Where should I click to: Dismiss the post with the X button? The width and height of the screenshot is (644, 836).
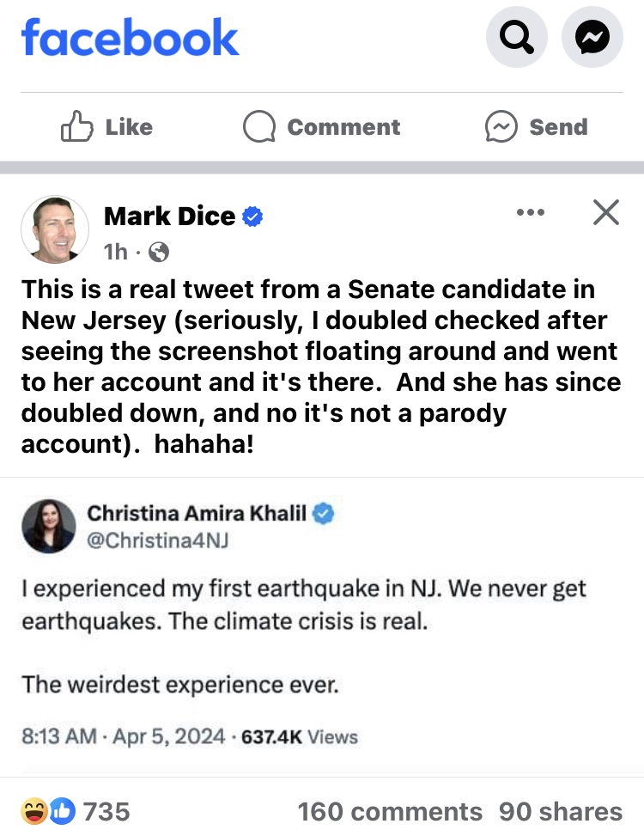[x=606, y=212]
